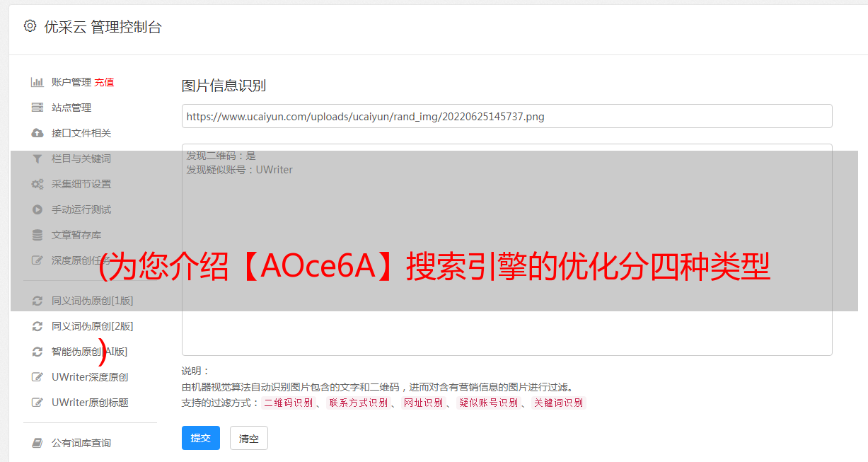This screenshot has height=462, width=868.
Task: Click the 发现二维码：是 result line
Action: 221,156
